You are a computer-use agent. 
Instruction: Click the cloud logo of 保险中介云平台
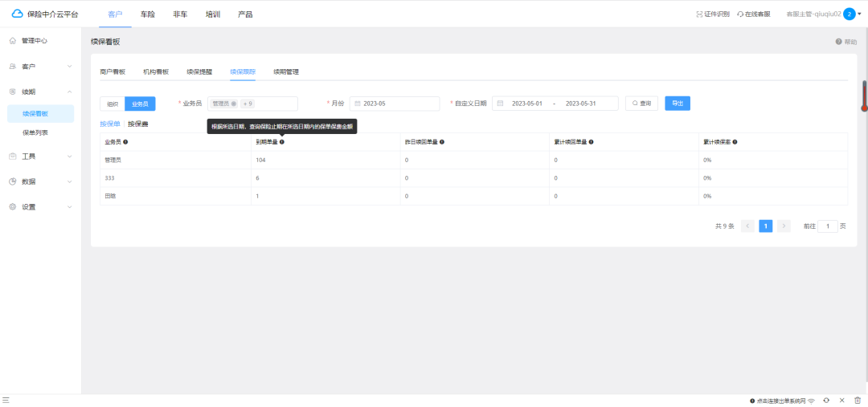click(x=17, y=14)
